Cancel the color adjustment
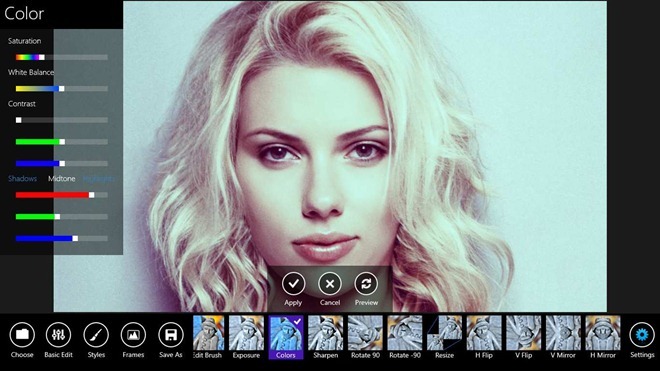The height and width of the screenshot is (371, 660). [330, 284]
